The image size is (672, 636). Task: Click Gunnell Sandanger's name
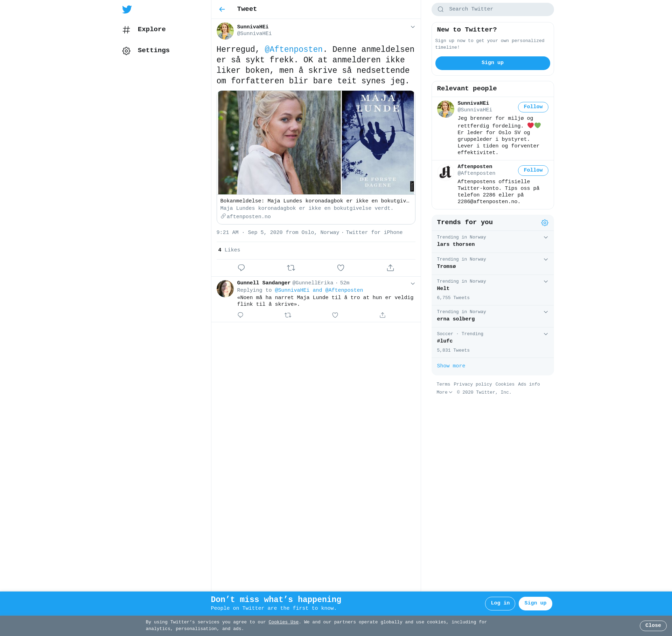(264, 283)
